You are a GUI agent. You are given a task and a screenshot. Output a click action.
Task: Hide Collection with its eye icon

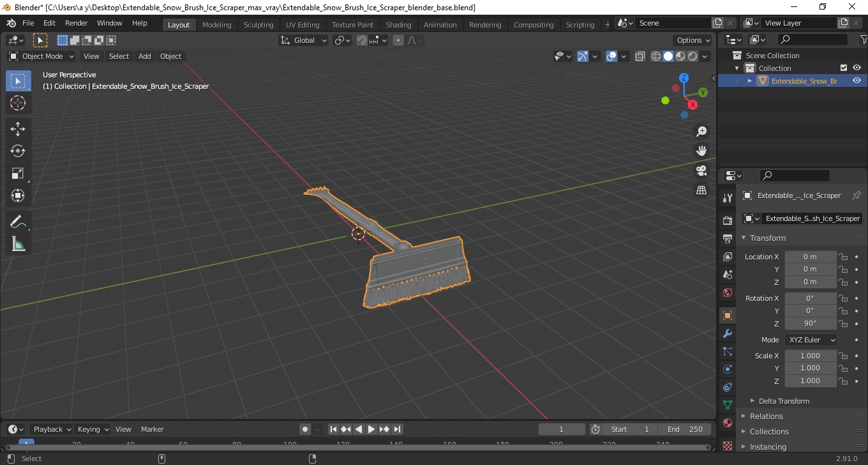[857, 68]
